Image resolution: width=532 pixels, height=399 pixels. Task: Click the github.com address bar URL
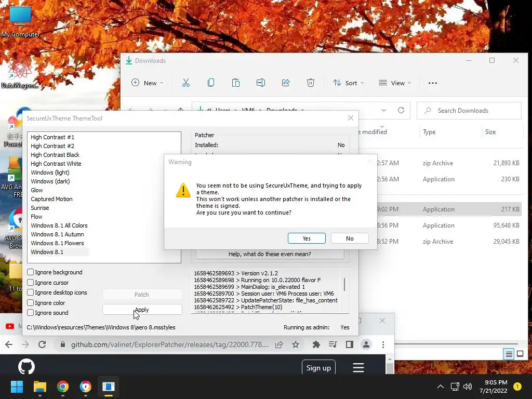[170, 345]
